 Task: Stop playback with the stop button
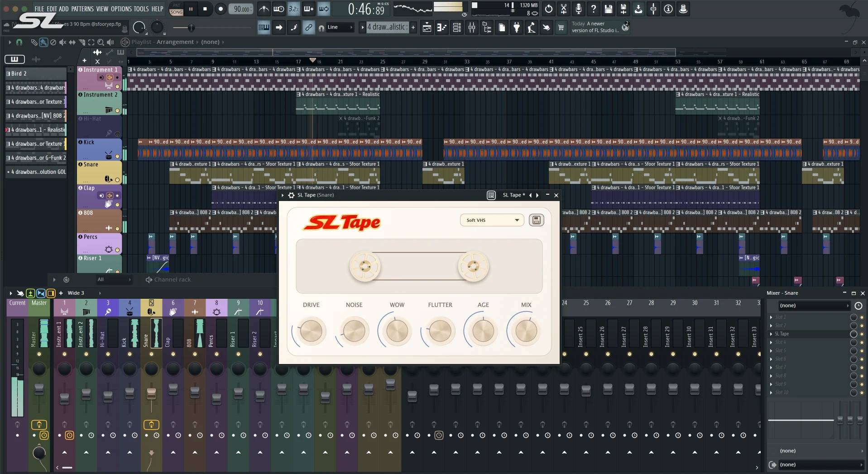[205, 9]
